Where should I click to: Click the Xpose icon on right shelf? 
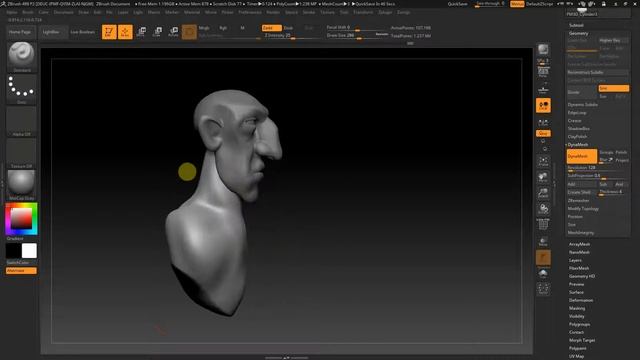543,289
